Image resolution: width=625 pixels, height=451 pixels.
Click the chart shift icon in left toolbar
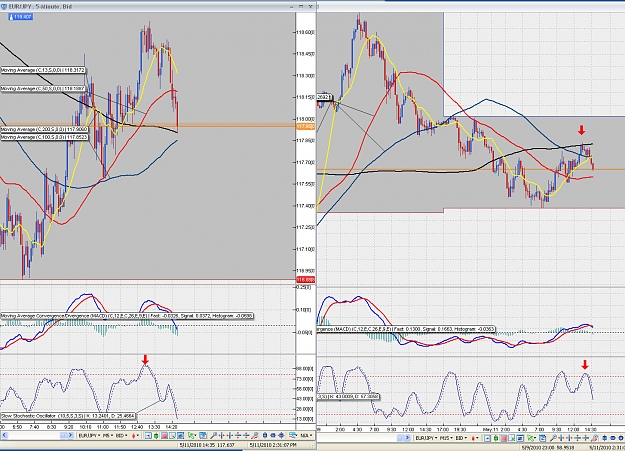[148, 435]
